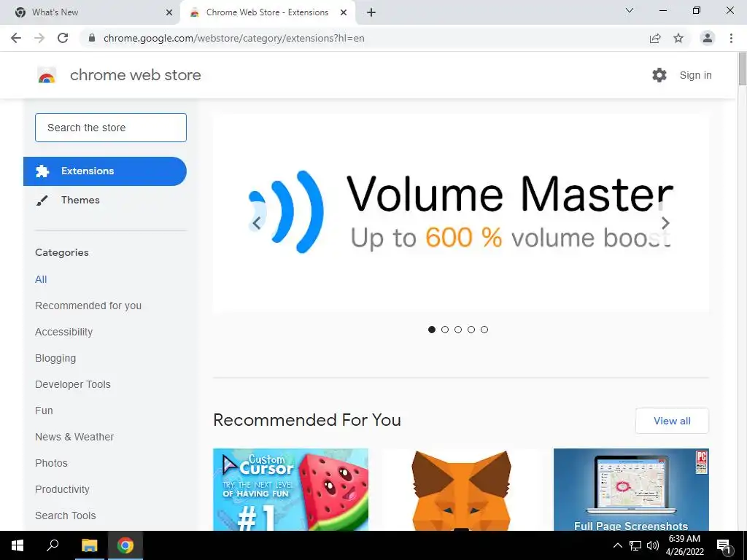Select the Fun category
The height and width of the screenshot is (560, 747).
point(44,411)
